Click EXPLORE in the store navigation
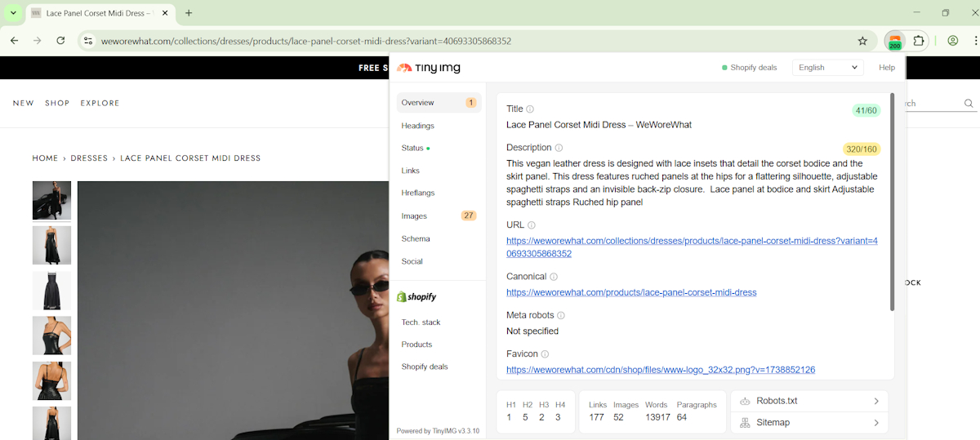The image size is (980, 440). pyautogui.click(x=100, y=104)
